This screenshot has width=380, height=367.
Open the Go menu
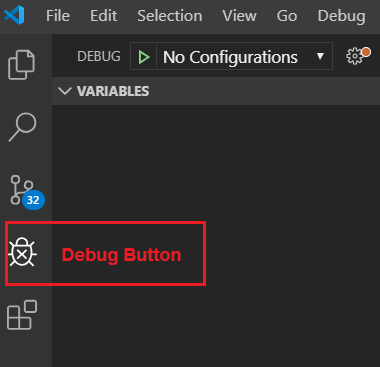287,16
